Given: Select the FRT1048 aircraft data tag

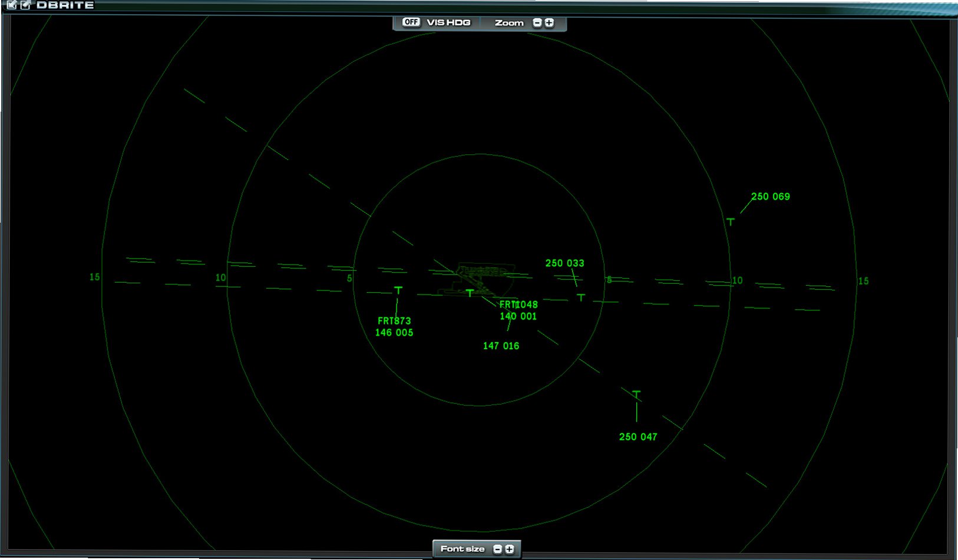Looking at the screenshot, I should (x=518, y=310).
